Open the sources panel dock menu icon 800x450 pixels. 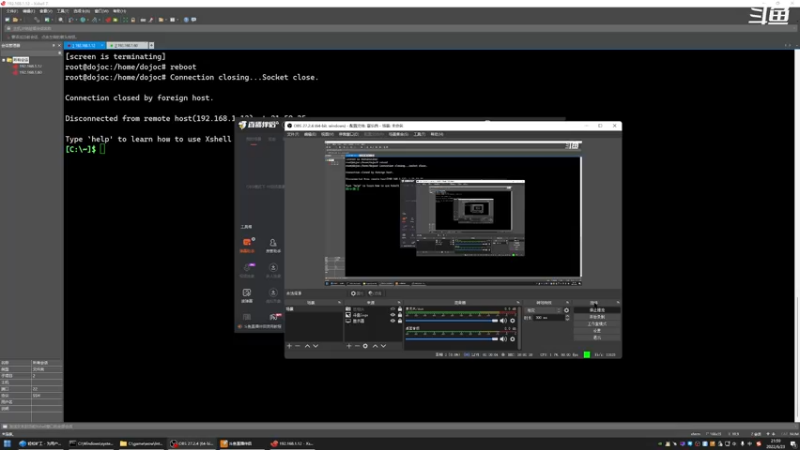[399, 303]
